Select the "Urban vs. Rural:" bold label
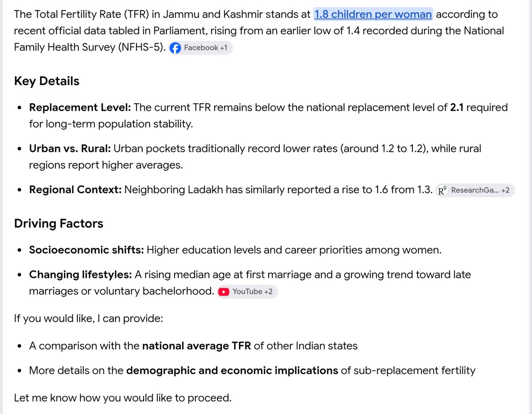The image size is (532, 414). pos(70,148)
